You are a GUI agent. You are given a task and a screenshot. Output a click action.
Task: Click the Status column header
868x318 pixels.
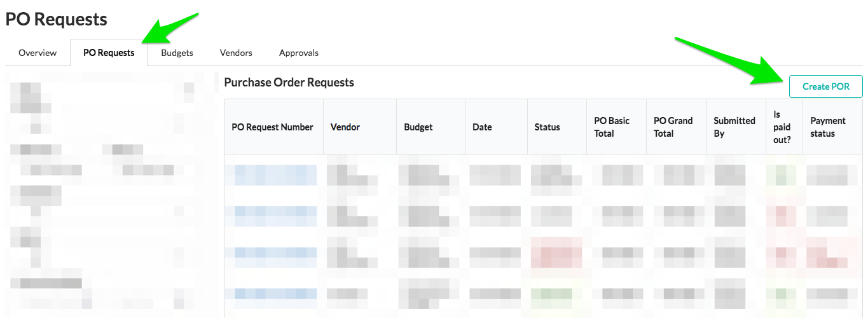[547, 127]
